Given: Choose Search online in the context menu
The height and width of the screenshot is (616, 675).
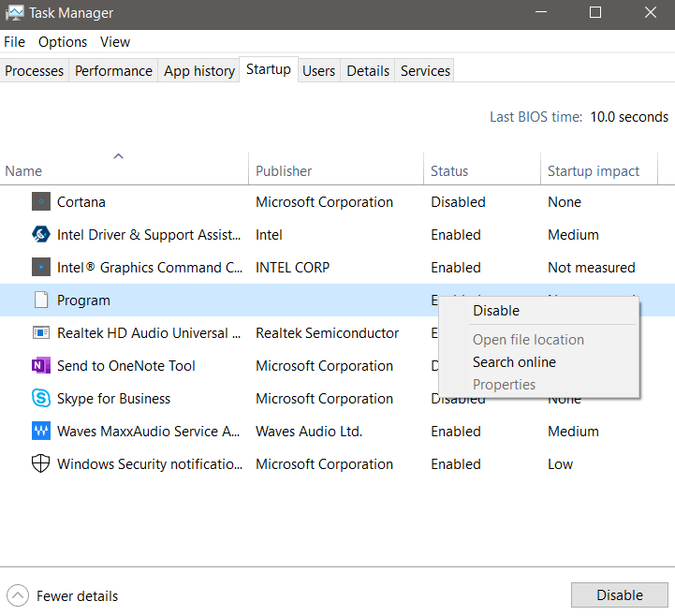Looking at the screenshot, I should 514,362.
